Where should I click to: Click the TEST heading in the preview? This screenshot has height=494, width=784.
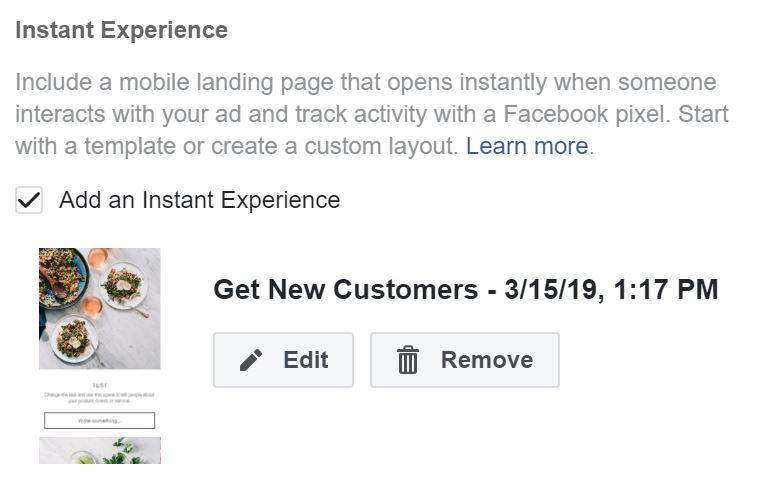(x=99, y=385)
